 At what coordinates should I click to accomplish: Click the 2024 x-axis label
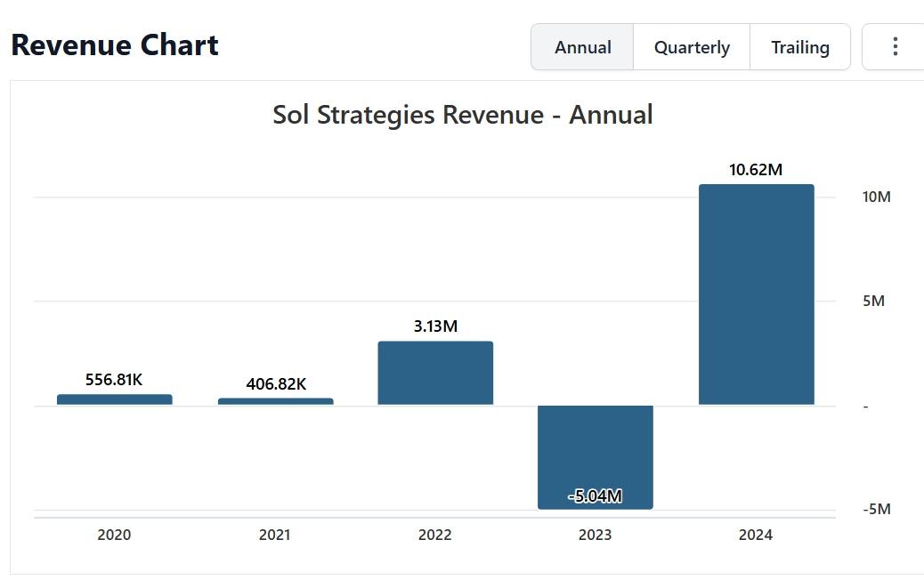[756, 535]
